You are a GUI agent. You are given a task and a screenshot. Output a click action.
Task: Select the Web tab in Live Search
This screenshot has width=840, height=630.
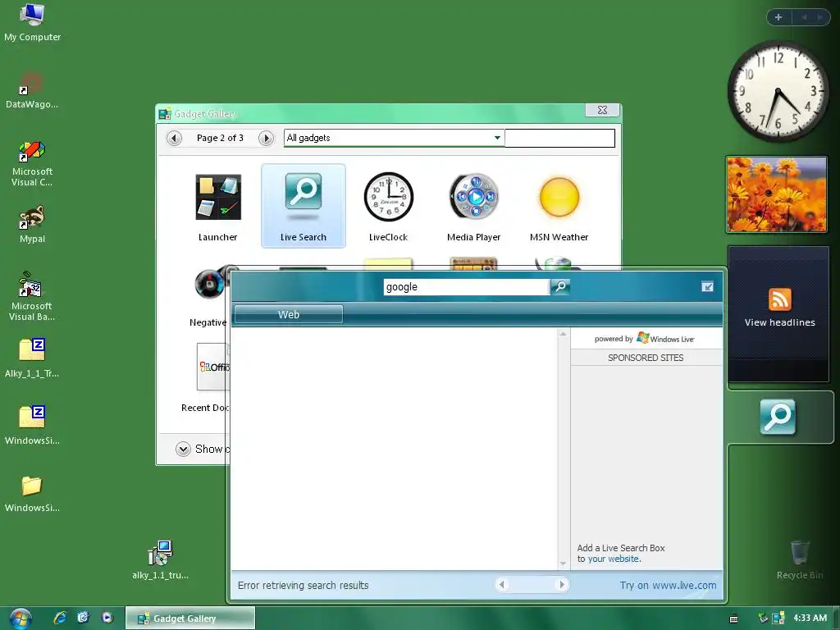[288, 314]
